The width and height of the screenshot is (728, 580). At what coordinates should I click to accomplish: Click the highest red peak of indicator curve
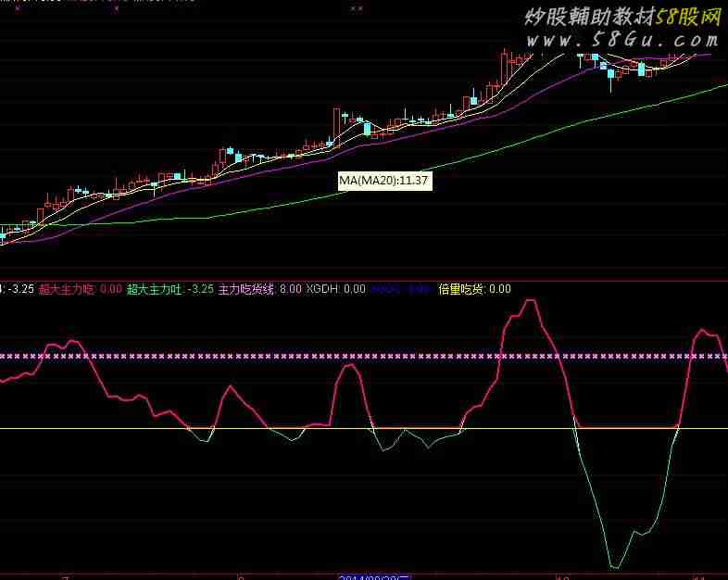531,301
